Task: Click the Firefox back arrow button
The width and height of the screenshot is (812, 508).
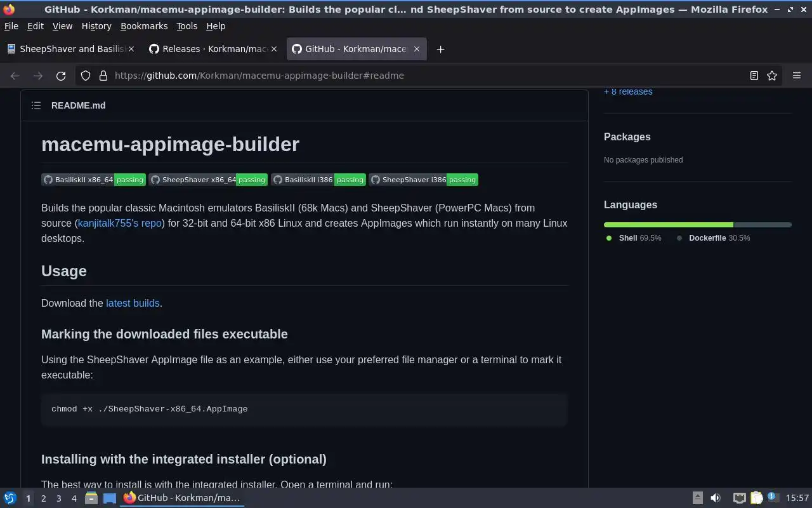Action: [x=15, y=76]
